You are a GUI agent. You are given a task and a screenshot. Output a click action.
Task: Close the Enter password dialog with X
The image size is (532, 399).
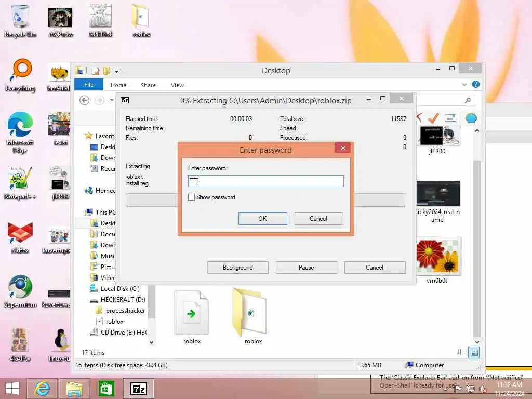pyautogui.click(x=343, y=148)
